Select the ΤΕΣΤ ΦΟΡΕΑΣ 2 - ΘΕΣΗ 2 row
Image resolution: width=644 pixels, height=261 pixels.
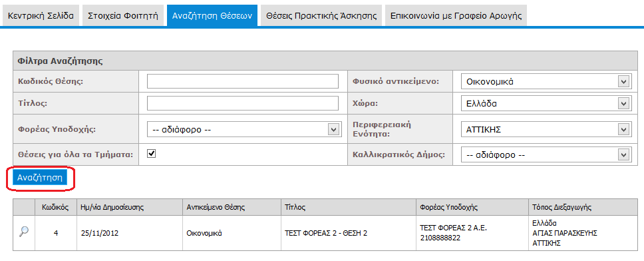pos(327,233)
